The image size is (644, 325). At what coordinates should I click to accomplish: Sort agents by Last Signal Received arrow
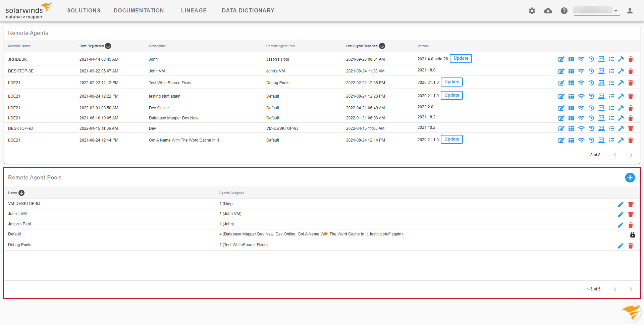coord(382,46)
